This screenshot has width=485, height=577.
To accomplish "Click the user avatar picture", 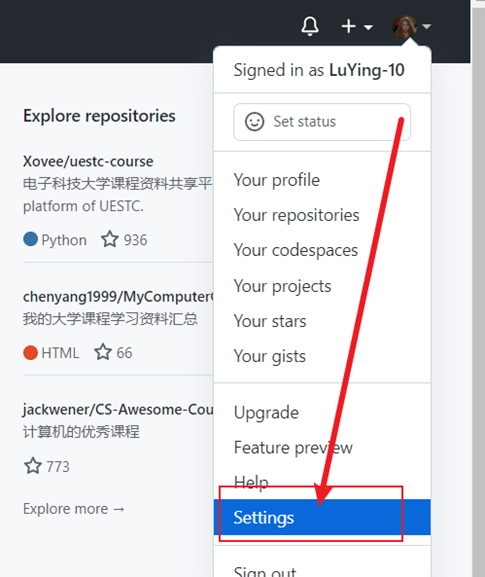I will point(405,26).
